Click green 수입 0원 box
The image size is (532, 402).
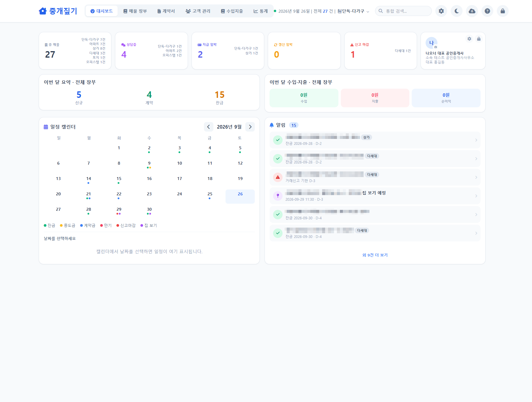304,98
